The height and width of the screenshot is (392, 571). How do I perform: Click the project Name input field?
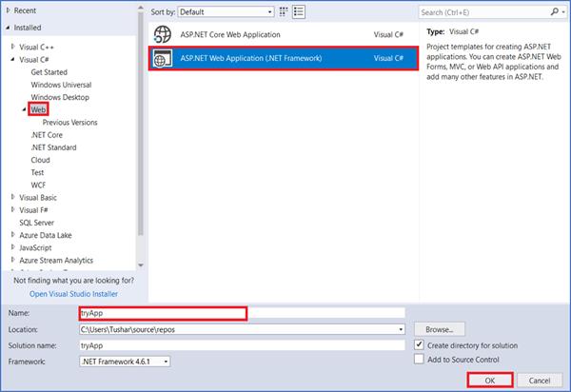tap(242, 313)
